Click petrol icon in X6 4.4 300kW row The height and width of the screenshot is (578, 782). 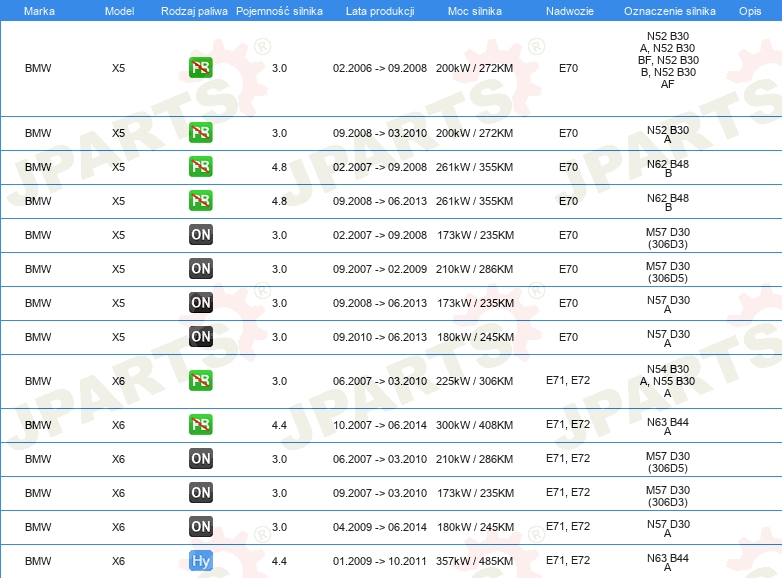[200, 424]
